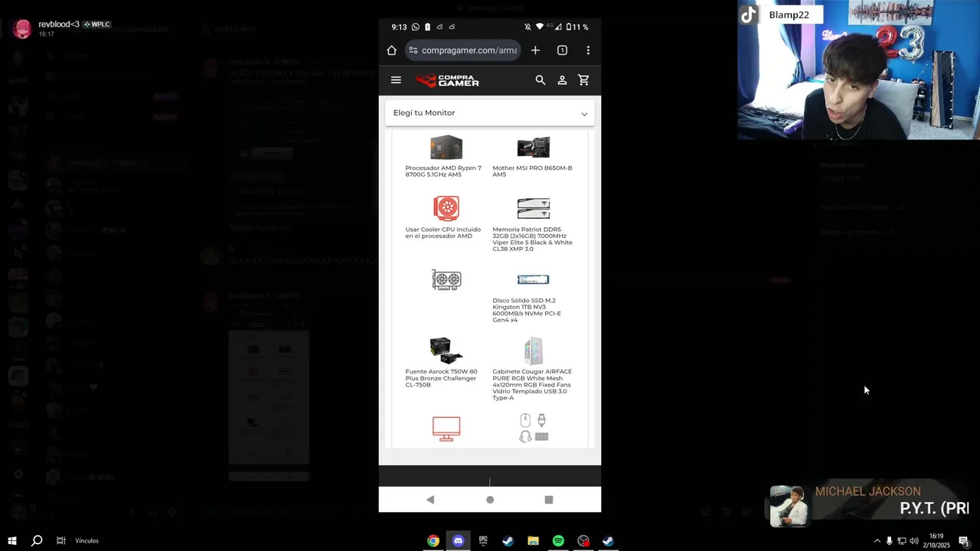Screen dimensions: 980x551
Task: Open Windows taskbar search
Action: [x=37, y=541]
